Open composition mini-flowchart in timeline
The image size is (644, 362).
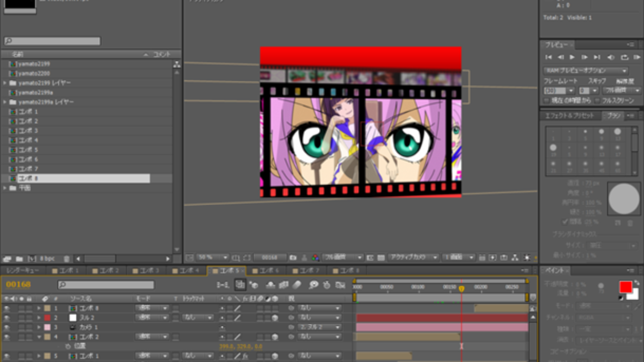click(222, 285)
